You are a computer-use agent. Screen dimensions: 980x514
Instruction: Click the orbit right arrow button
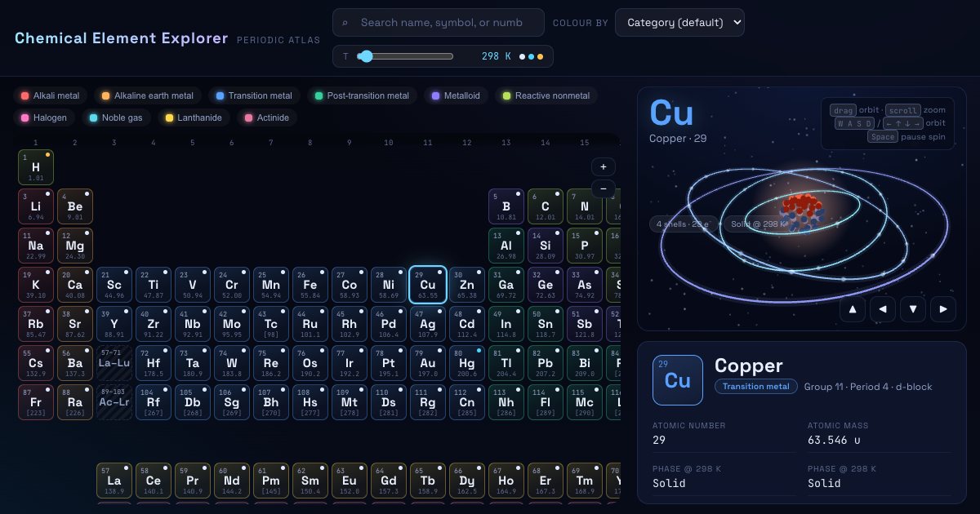[943, 309]
